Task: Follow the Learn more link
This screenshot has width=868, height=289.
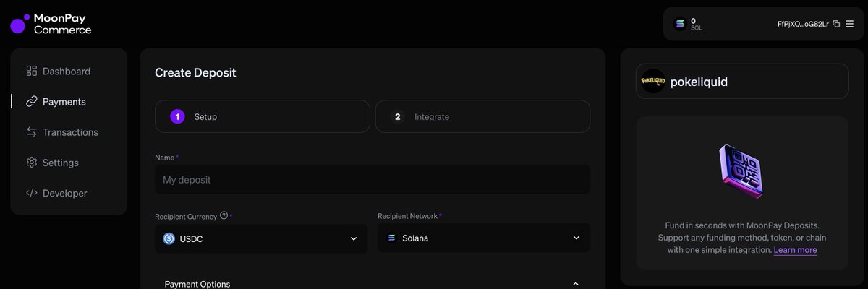Action: coord(795,250)
